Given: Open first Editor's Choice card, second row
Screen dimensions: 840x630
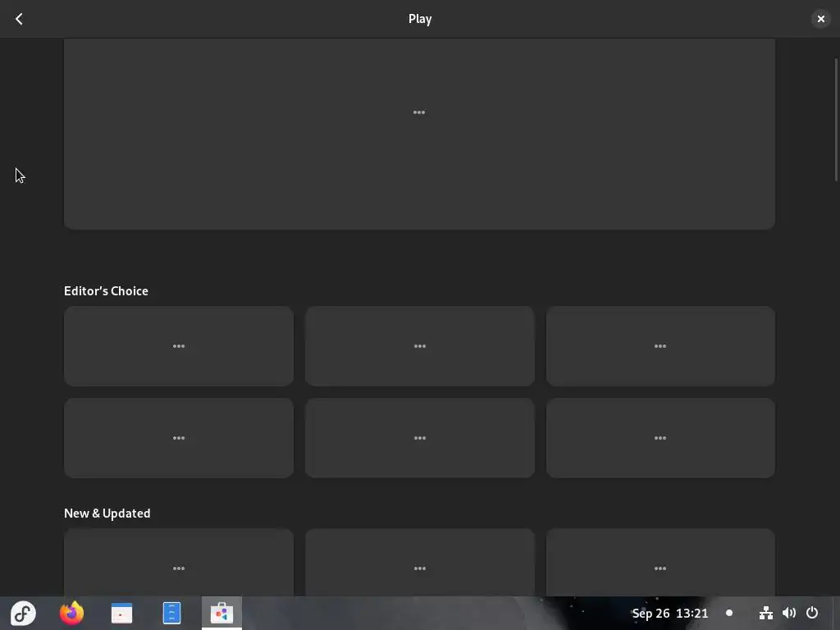Looking at the screenshot, I should (178, 438).
